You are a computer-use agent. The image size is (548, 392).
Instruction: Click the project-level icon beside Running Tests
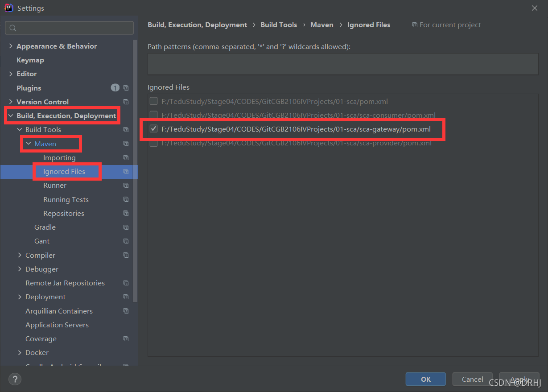(126, 199)
